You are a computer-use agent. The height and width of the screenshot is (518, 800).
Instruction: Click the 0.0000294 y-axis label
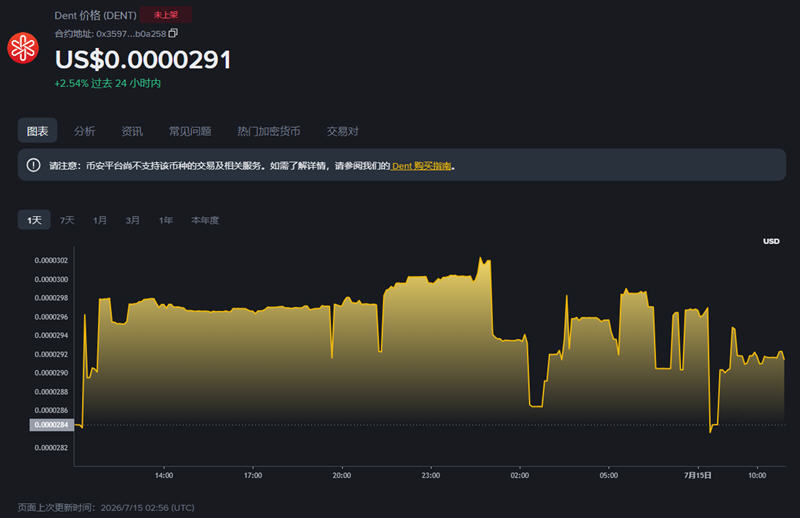coord(51,335)
